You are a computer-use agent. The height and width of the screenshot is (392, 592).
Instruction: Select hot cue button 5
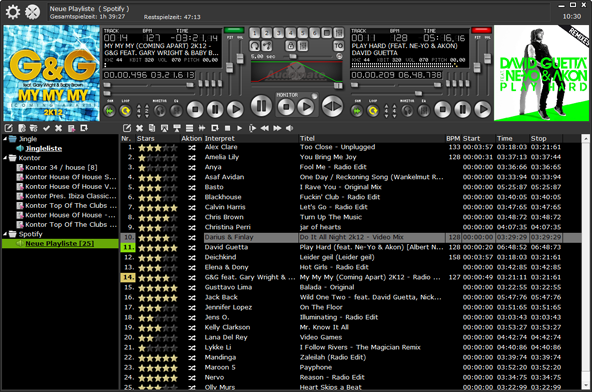pyautogui.click(x=303, y=33)
